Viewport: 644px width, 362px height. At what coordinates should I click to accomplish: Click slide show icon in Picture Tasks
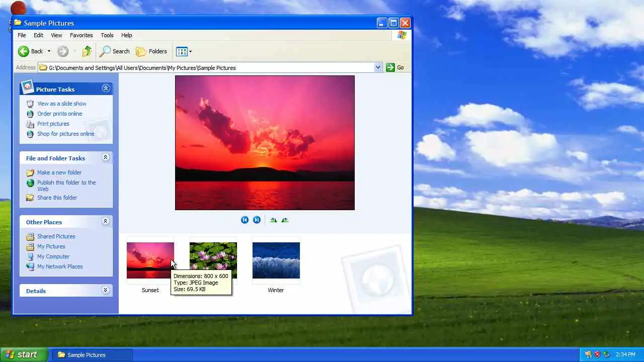30,104
